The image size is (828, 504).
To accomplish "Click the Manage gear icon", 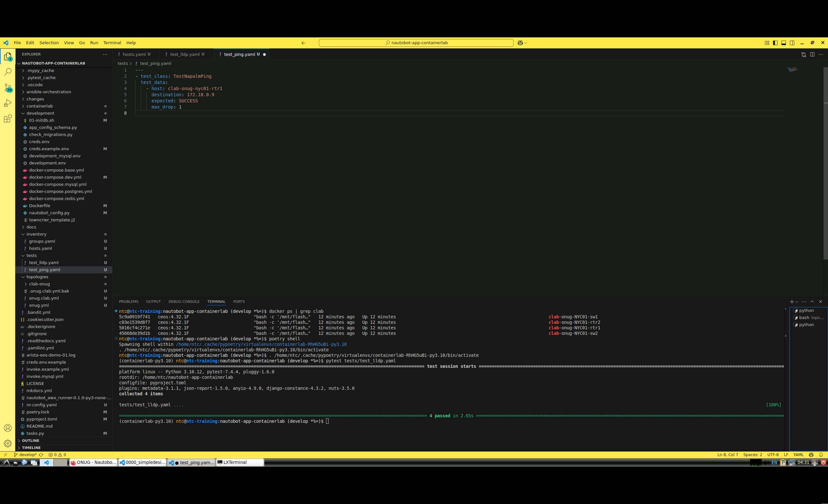I will click(8, 443).
